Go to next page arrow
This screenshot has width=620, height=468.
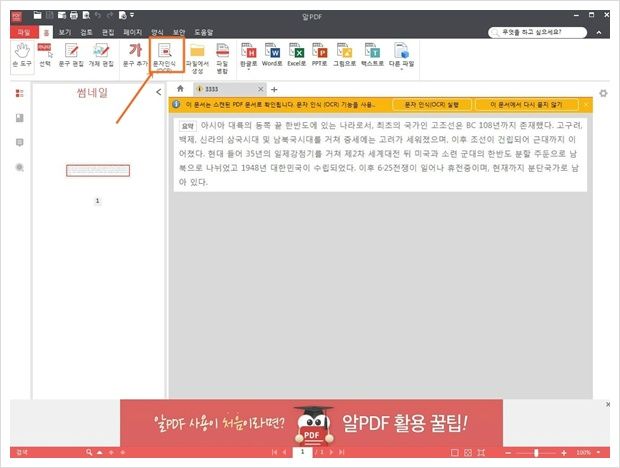pyautogui.click(x=331, y=452)
